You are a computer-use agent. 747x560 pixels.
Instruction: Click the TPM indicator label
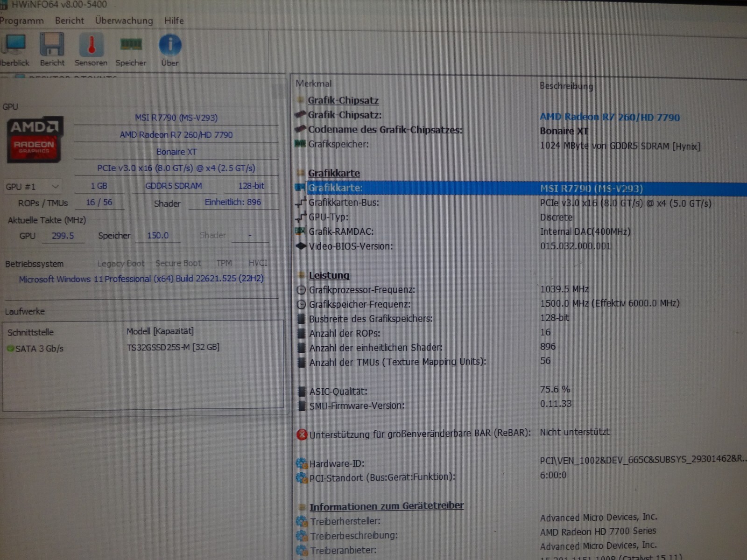[224, 263]
